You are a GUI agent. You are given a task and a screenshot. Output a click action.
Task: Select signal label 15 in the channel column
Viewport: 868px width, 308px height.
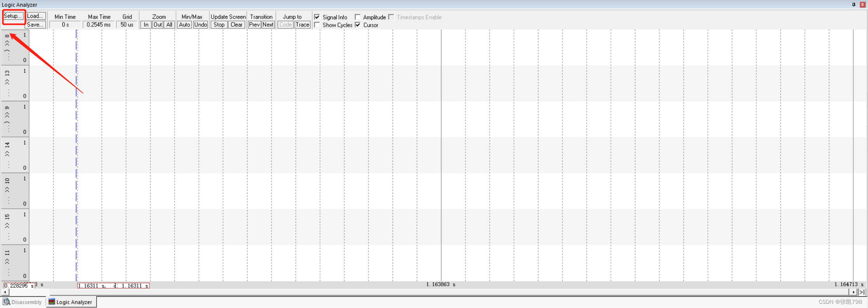pos(7,216)
